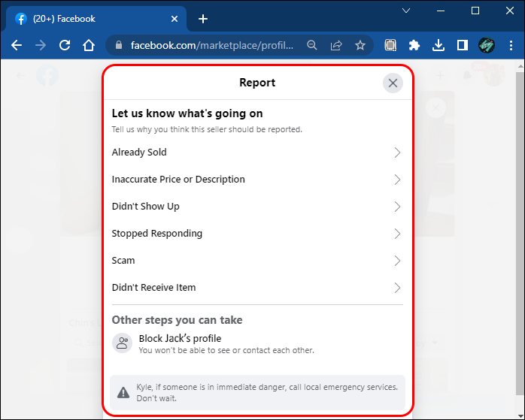Expand the Didn't Show Up chevron
The width and height of the screenshot is (525, 420).
click(397, 207)
